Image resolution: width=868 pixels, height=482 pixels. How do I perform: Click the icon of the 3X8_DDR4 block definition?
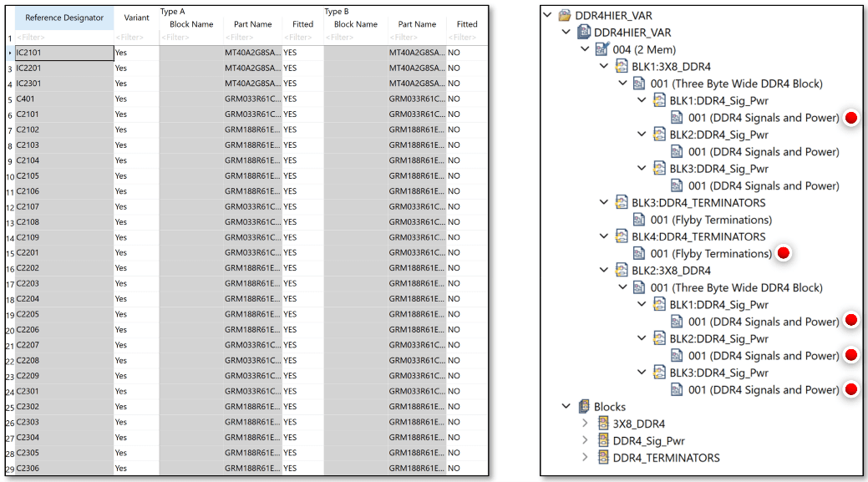[603, 424]
